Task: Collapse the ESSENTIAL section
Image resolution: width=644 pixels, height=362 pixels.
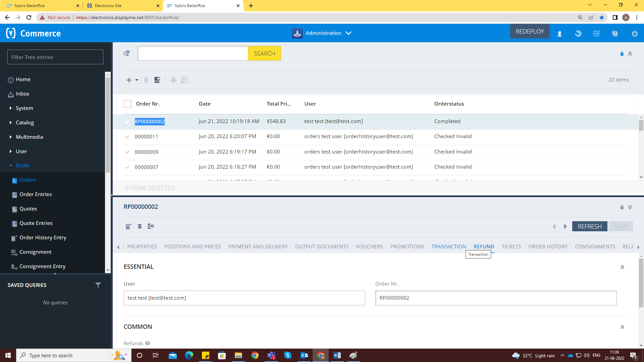Action: click(622, 267)
